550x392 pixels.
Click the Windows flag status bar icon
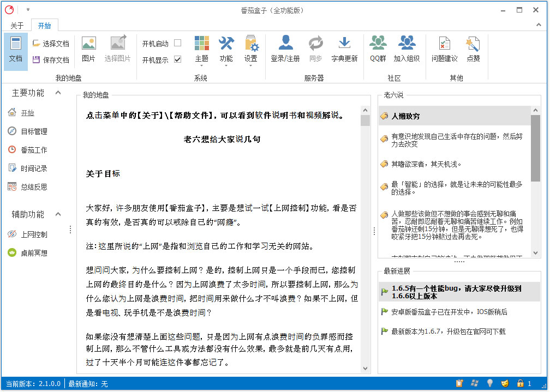(x=475, y=383)
